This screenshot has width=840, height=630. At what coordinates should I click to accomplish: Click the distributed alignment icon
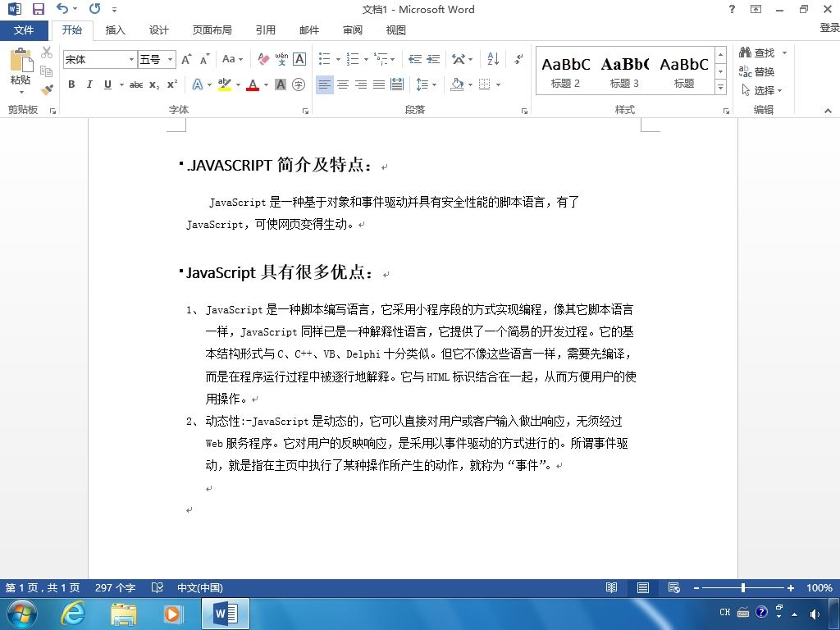click(x=397, y=84)
